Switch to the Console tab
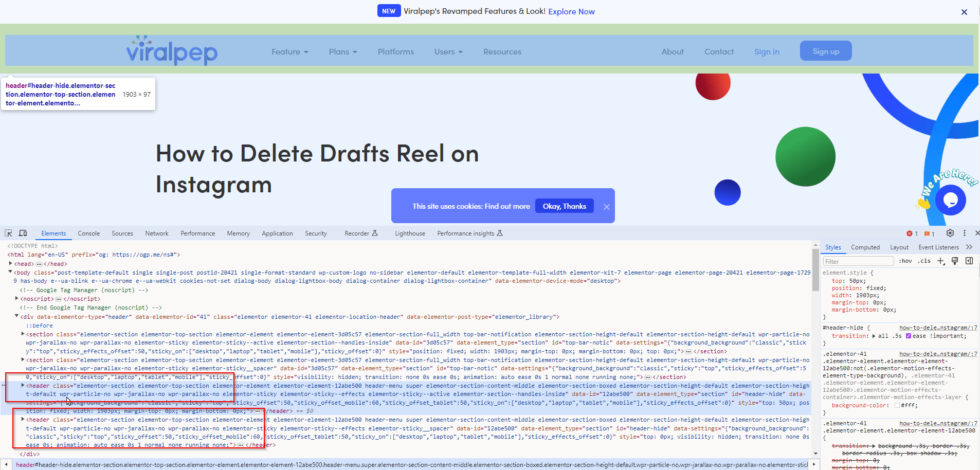 pos(88,233)
